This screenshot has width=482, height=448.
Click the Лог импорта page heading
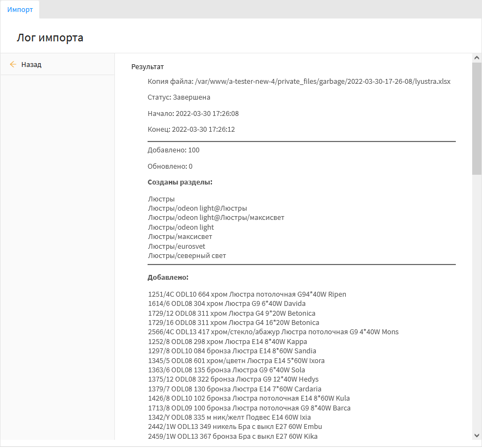[50, 38]
